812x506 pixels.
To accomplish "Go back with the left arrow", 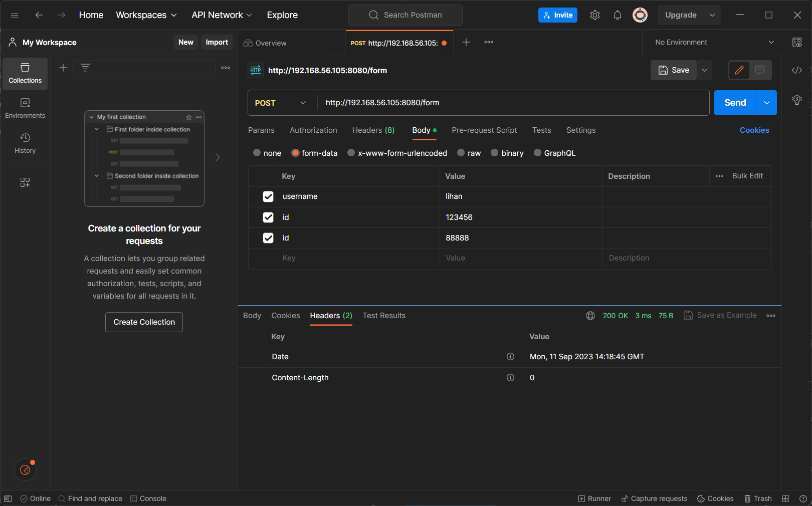I will click(x=39, y=15).
